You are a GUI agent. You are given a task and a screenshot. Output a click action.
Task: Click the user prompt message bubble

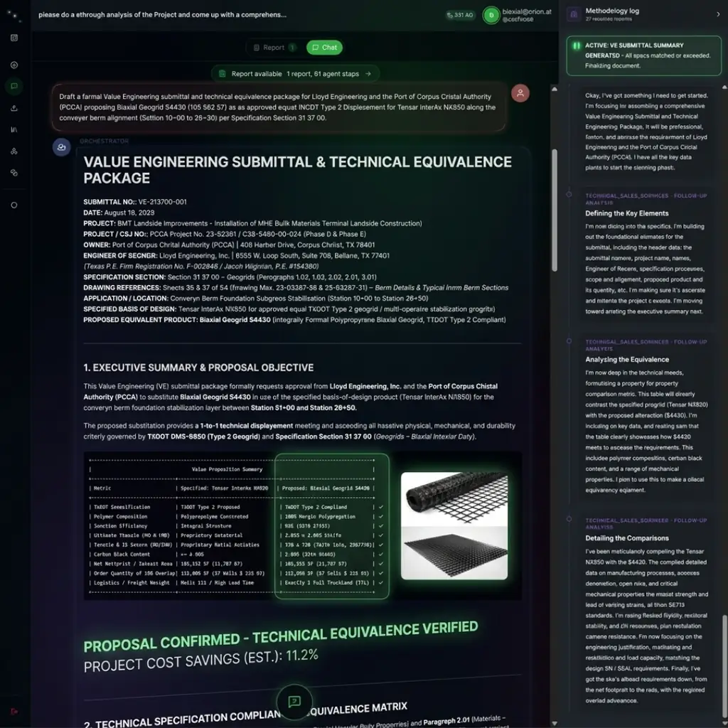(279, 108)
